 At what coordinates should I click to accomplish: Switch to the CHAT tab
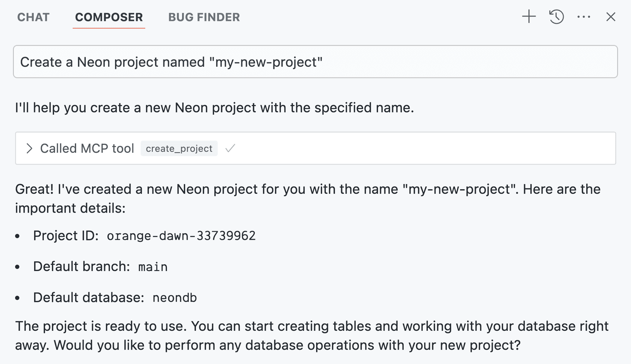(33, 17)
